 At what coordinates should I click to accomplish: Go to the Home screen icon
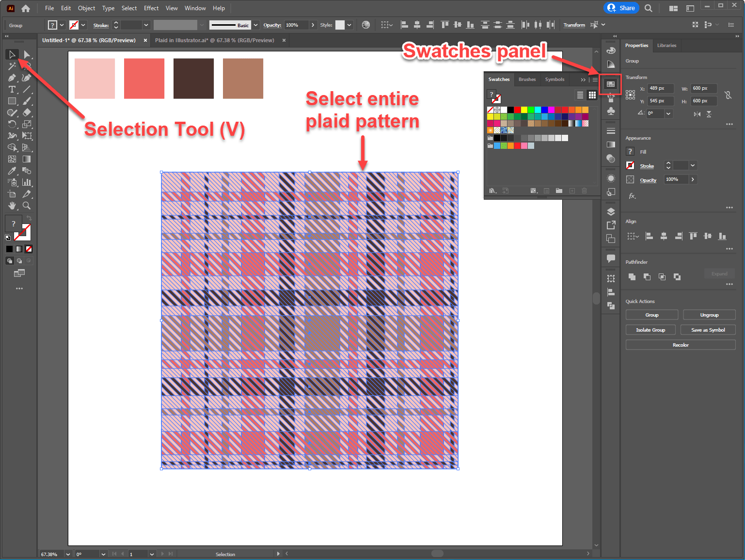point(26,8)
